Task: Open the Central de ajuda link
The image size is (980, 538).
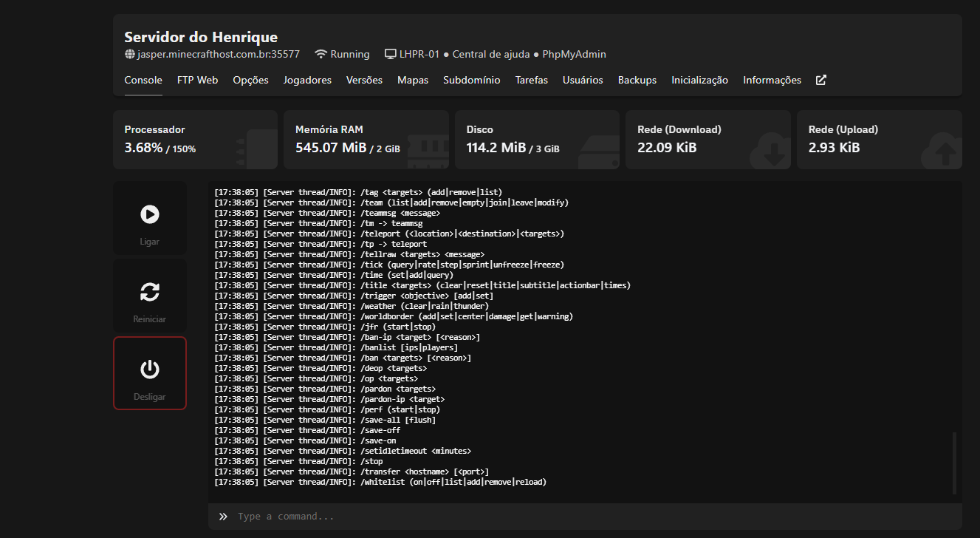Action: point(490,55)
